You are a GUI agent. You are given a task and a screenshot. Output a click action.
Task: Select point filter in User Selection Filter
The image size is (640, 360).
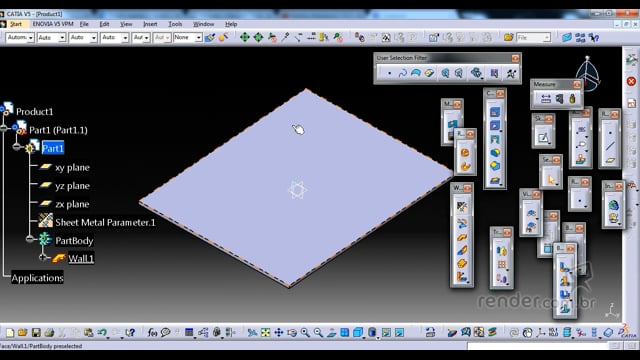tap(389, 73)
